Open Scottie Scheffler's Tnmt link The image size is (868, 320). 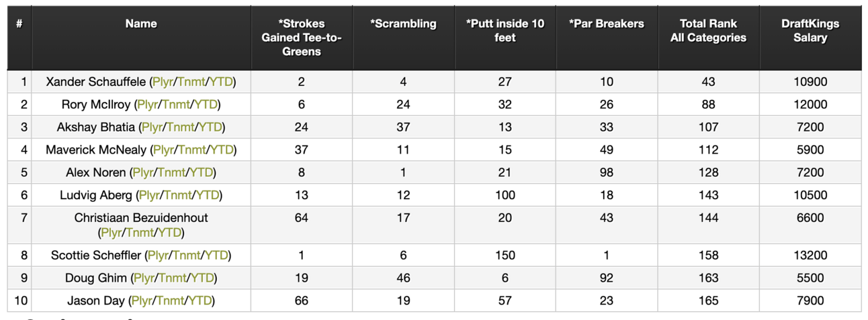point(187,256)
